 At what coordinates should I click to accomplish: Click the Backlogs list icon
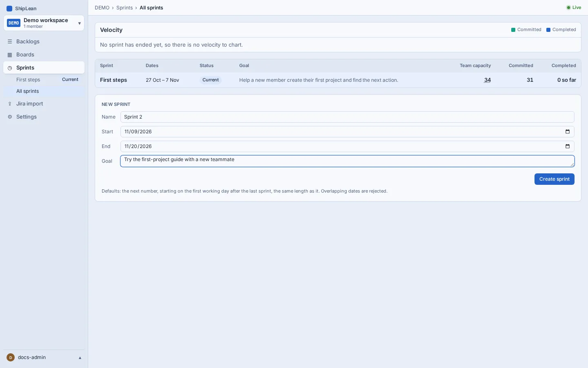(x=10, y=42)
